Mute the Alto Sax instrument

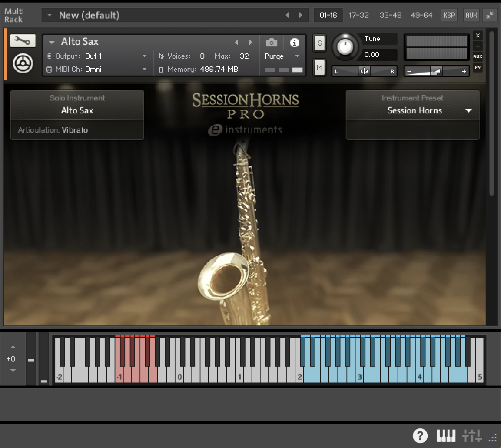(319, 67)
